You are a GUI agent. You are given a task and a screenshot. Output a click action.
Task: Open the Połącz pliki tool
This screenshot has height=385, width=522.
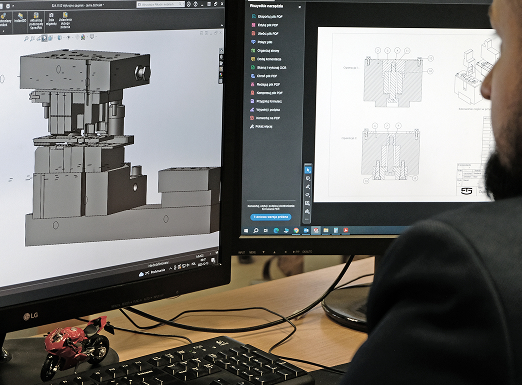262,42
